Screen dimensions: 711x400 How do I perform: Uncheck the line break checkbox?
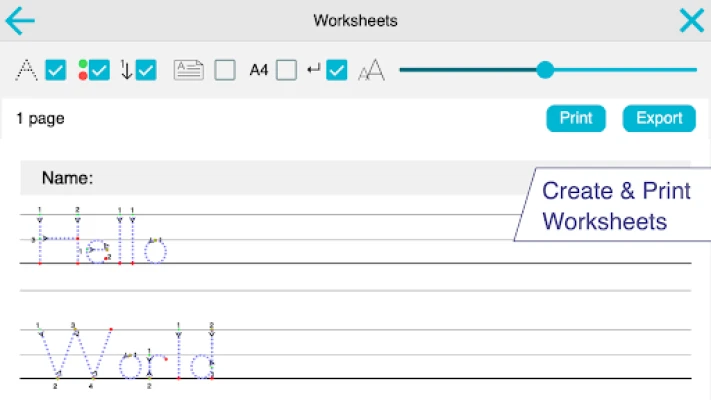click(337, 70)
